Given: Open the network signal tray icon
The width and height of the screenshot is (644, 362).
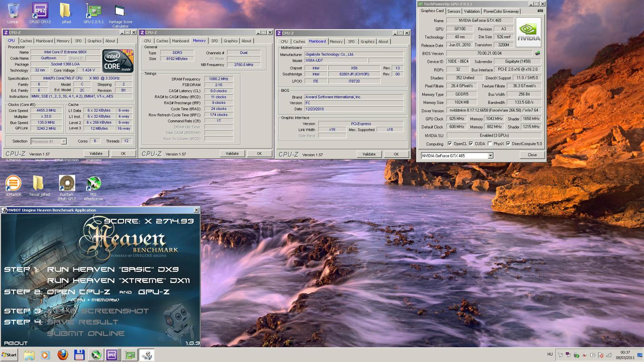Looking at the screenshot, I should (609, 355).
